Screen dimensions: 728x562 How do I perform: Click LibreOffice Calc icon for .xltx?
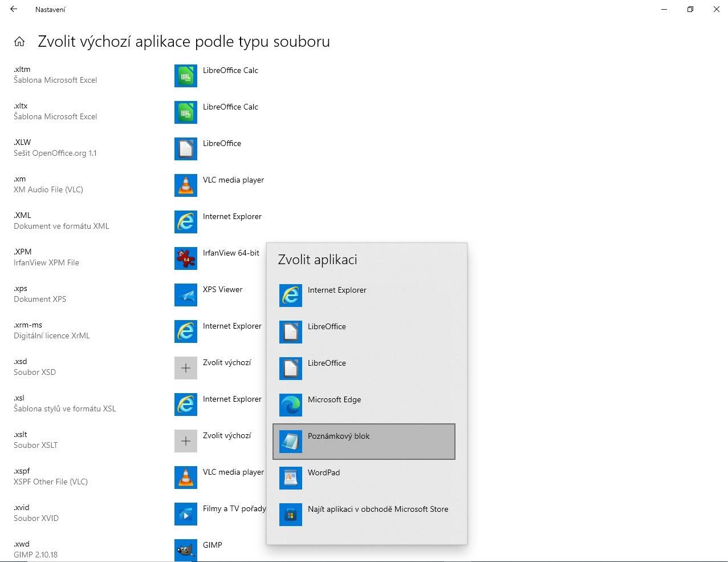click(186, 112)
